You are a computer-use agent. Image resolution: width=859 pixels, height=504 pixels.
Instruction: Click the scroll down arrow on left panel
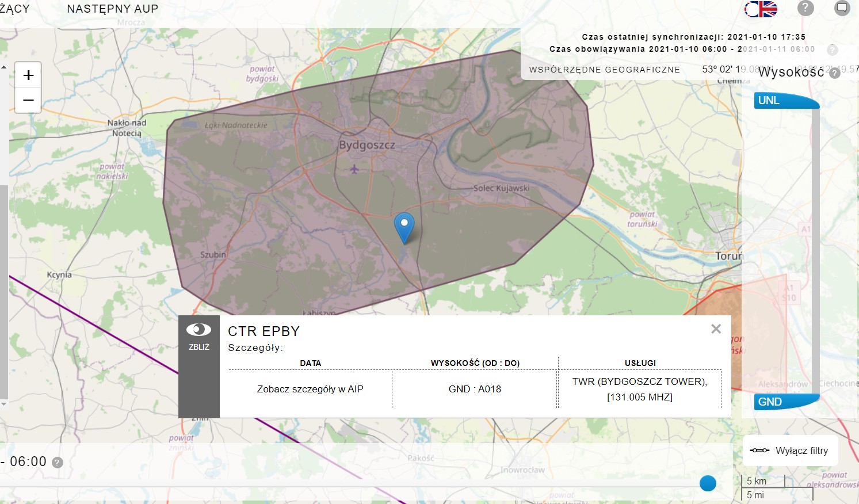(x=3, y=404)
